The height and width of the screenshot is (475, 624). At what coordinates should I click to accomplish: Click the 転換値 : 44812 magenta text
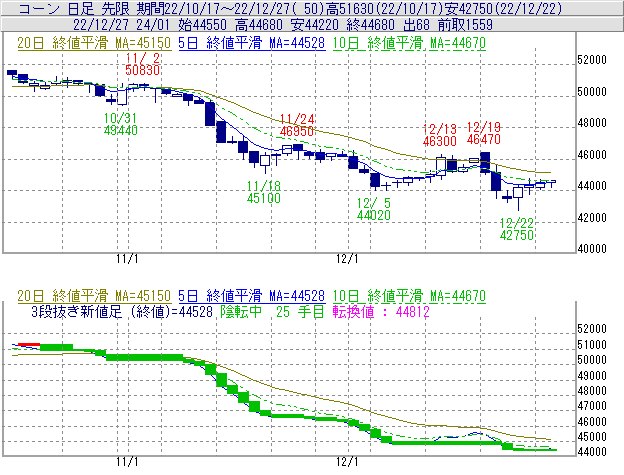click(x=381, y=311)
